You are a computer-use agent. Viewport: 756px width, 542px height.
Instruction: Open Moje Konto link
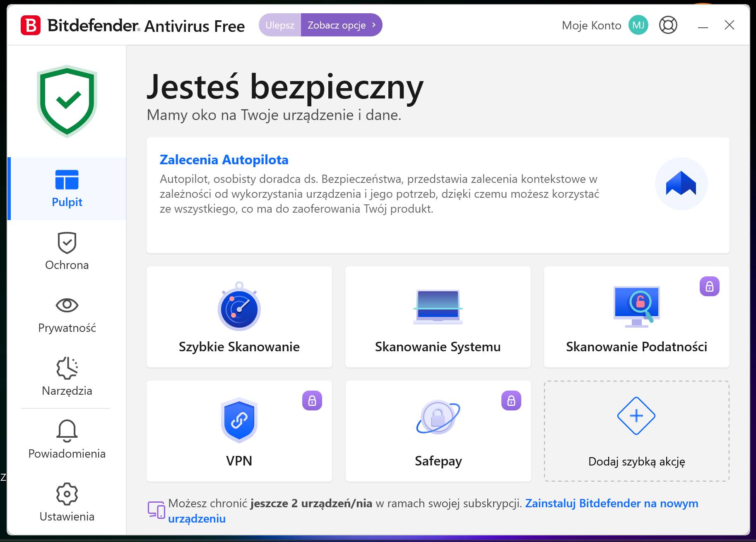(591, 25)
